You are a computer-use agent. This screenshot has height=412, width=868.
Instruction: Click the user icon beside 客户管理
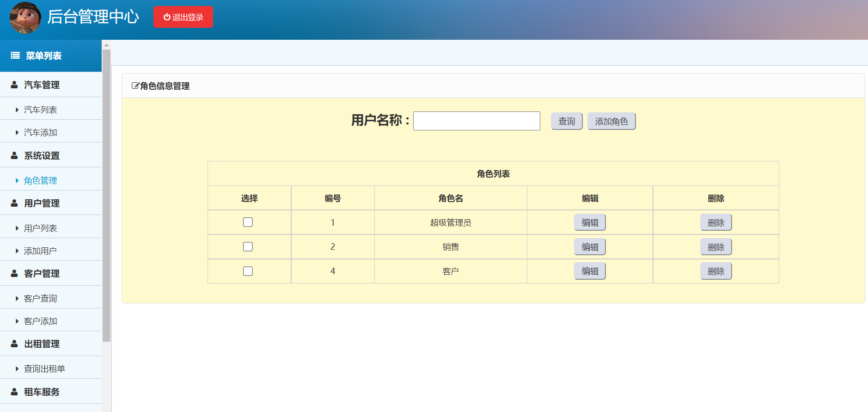tap(14, 274)
